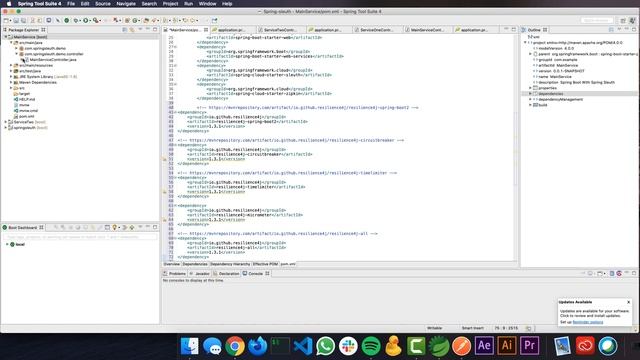Click the Boot Dashboard lightbulb icon
Viewport: 640px width, 360px height.
pos(115,227)
